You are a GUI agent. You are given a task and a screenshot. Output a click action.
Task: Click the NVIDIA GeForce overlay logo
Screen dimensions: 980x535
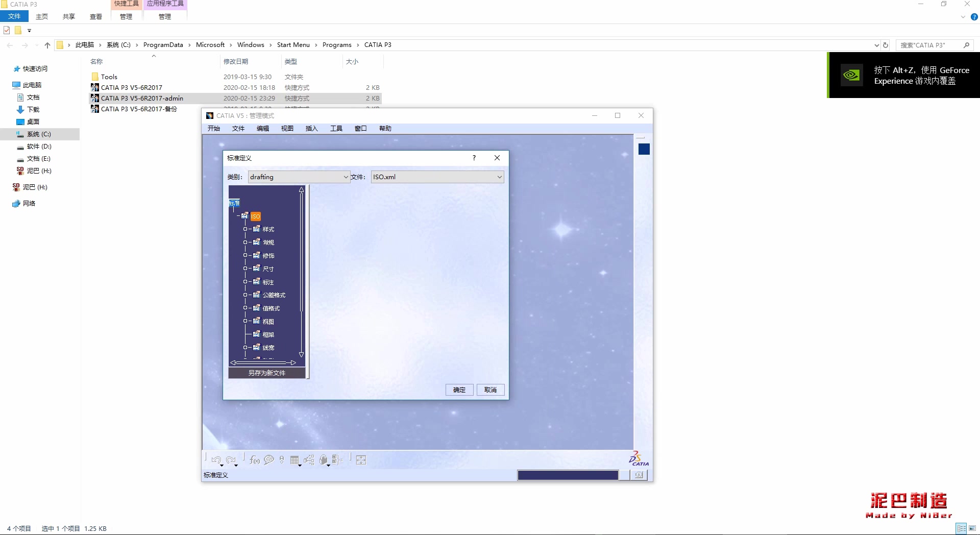tap(851, 76)
